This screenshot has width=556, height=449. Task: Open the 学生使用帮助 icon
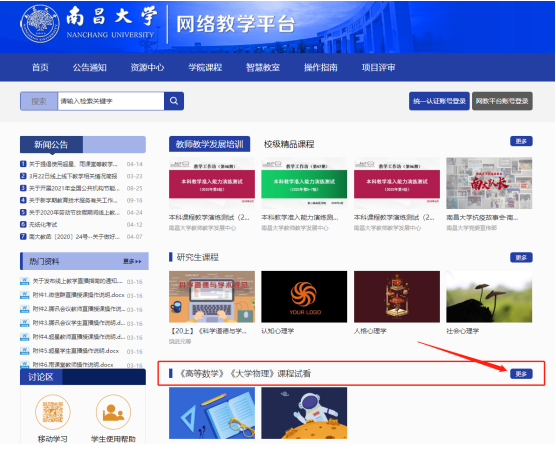click(x=113, y=412)
